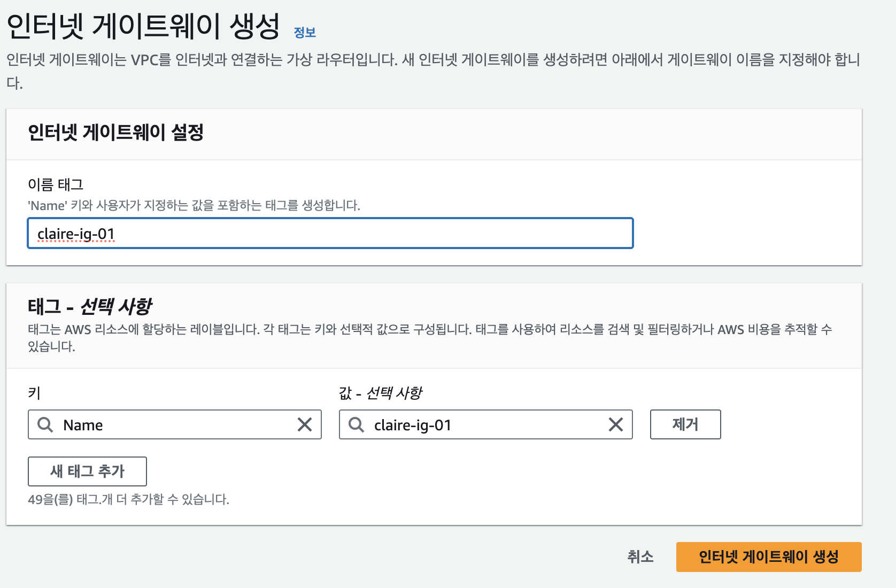Click the 값 - 선택 사항 column label

pos(380,393)
